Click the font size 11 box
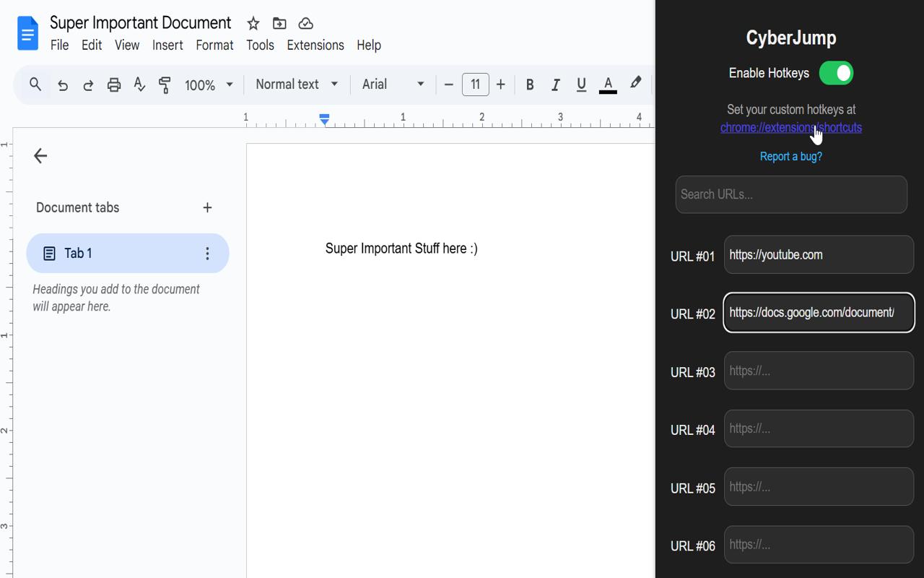Image resolution: width=924 pixels, height=578 pixels. click(x=475, y=85)
